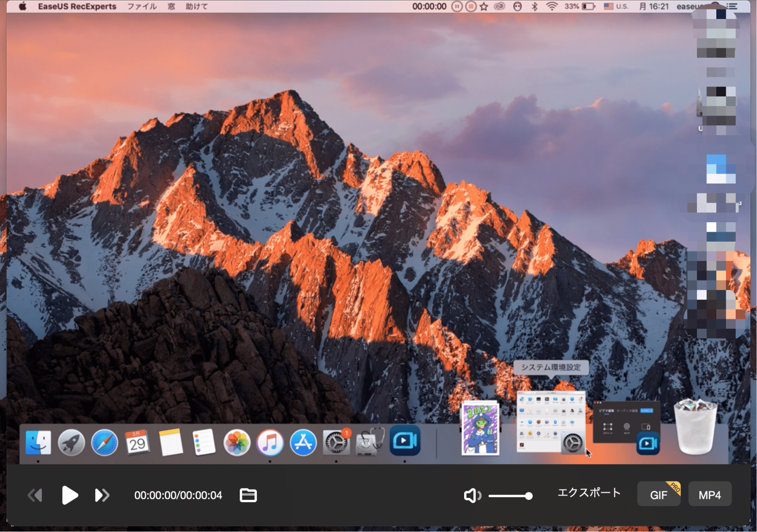This screenshot has height=532, width=757.
Task: Click the star icon in menu bar
Action: click(484, 7)
